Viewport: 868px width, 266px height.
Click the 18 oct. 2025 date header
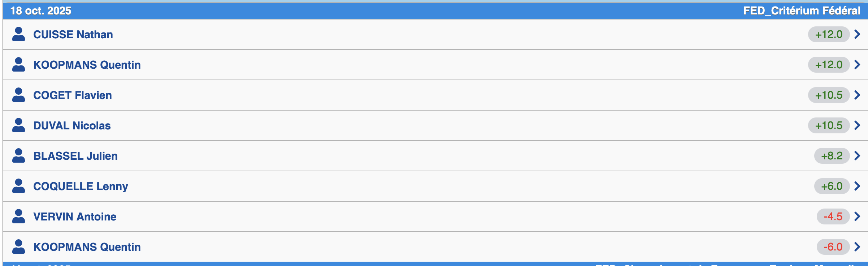(41, 11)
